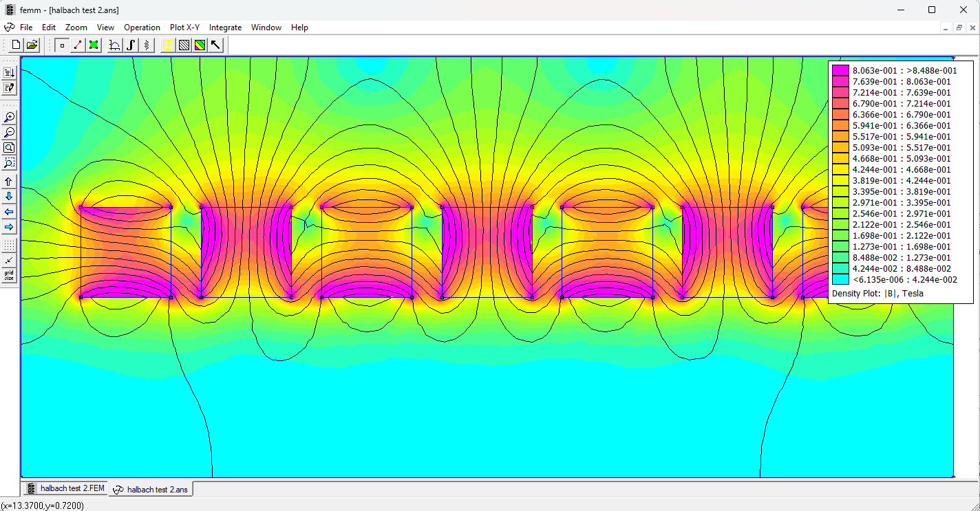Pan view up with arrow
The image size is (980, 511).
(9, 182)
